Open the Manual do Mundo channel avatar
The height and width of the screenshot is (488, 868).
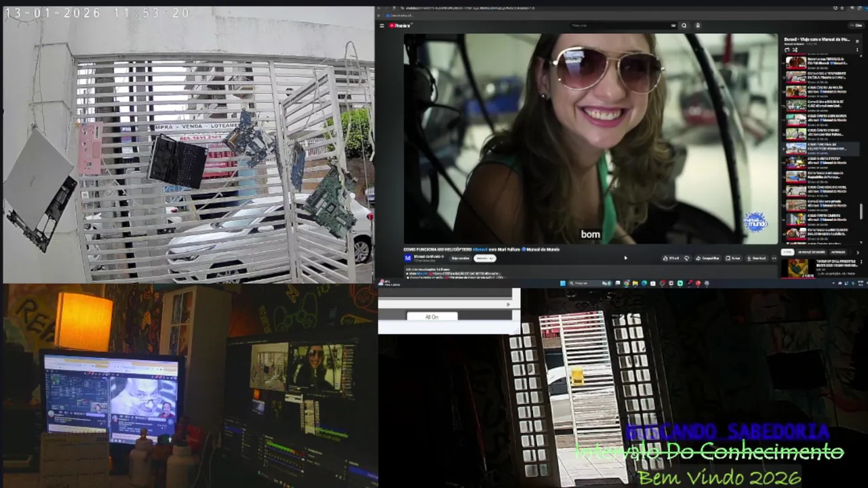coord(408,258)
